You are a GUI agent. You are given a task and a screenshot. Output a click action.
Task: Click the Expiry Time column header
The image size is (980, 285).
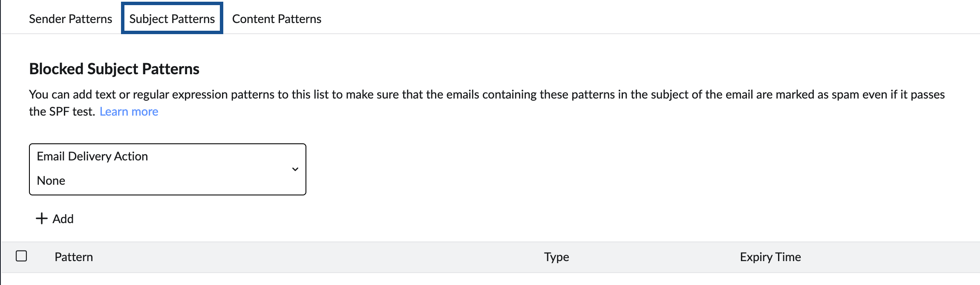click(770, 257)
